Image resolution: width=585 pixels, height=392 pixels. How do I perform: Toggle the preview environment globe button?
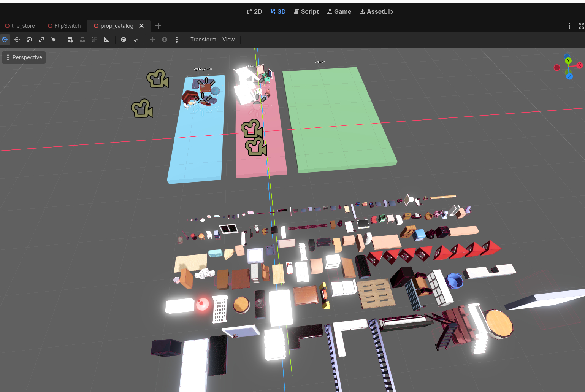(165, 40)
